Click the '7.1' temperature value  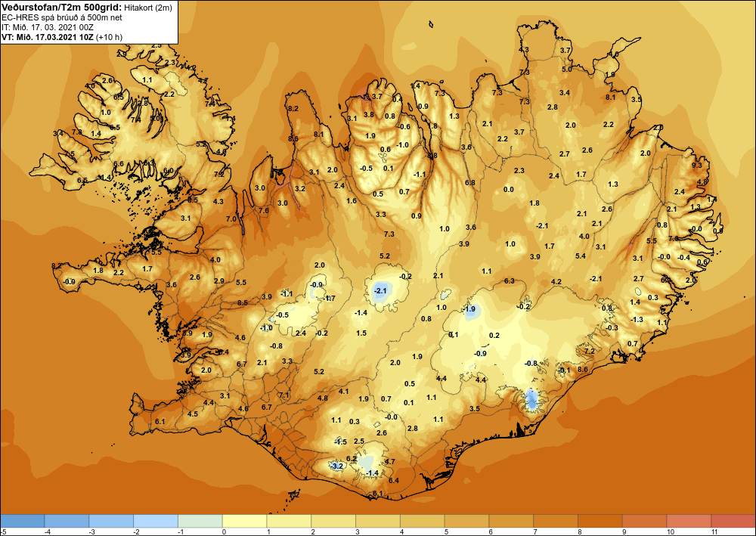284,395
